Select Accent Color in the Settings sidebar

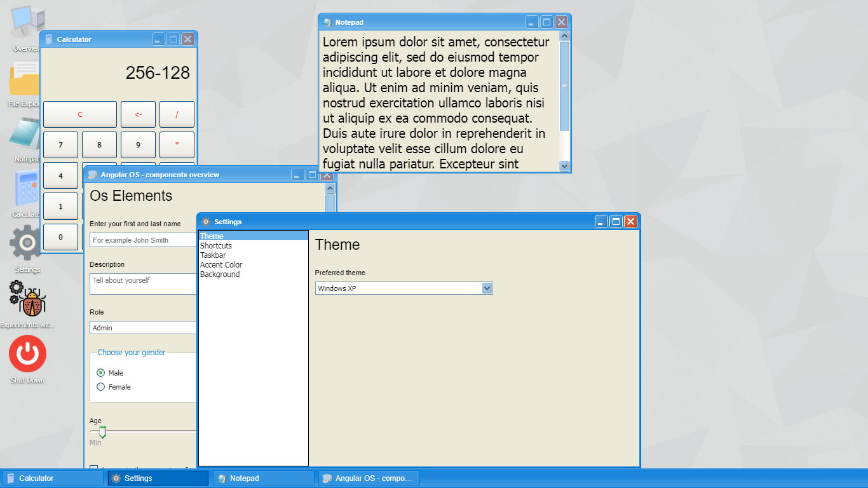tap(220, 264)
